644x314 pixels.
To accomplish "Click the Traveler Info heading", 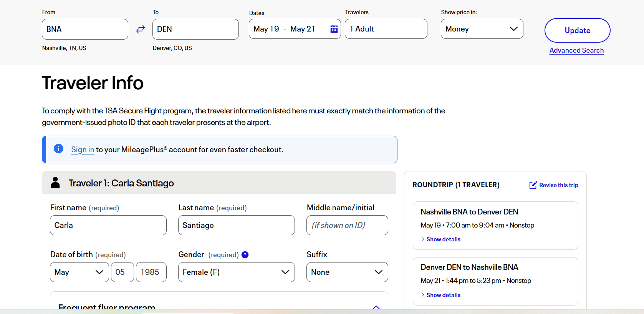I will coord(93,83).
